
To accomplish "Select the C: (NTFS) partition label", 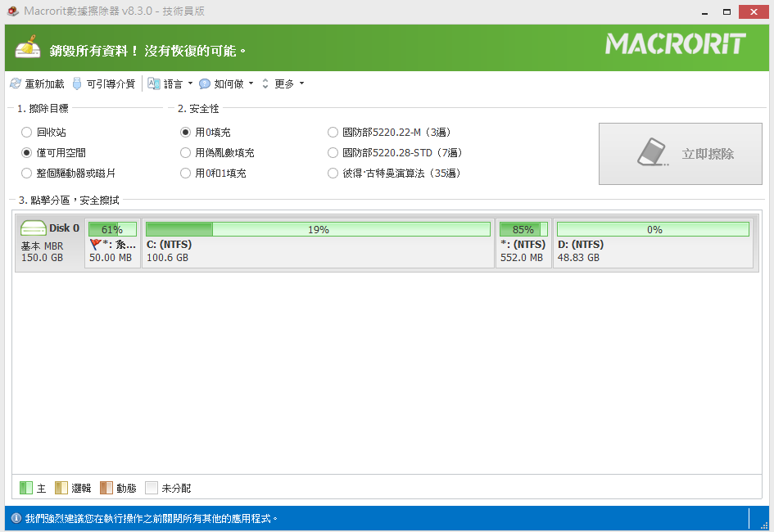I will [169, 245].
